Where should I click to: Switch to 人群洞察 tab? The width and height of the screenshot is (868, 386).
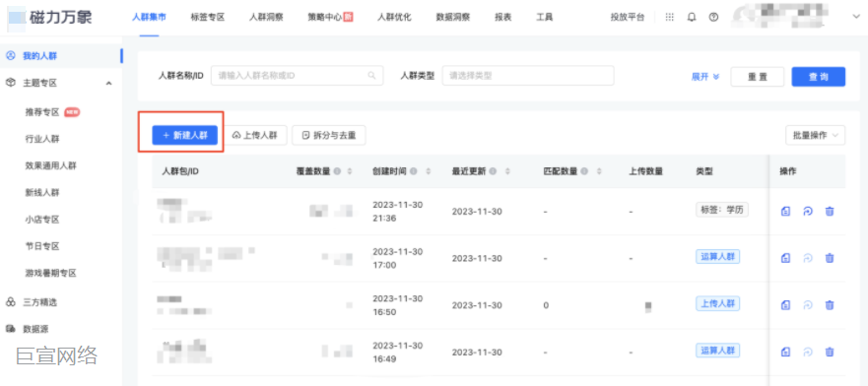click(266, 17)
